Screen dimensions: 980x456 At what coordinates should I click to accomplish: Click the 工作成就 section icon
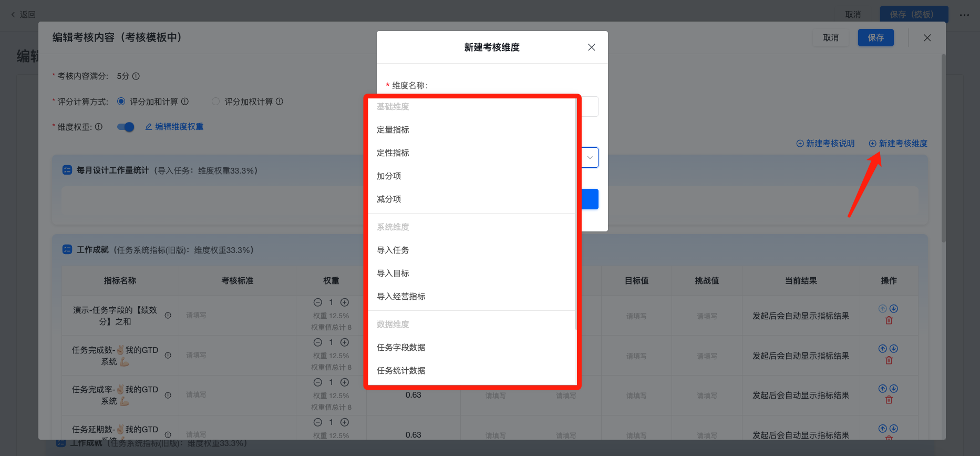(x=67, y=249)
